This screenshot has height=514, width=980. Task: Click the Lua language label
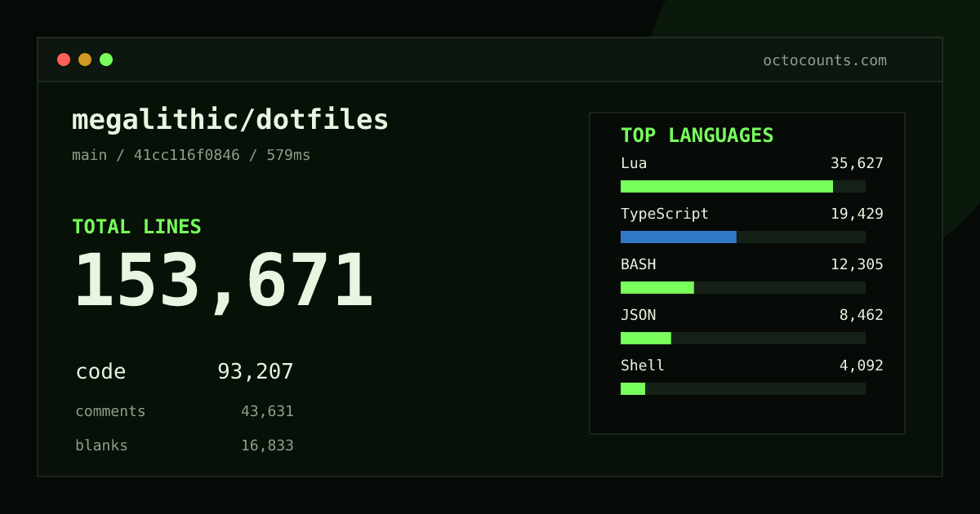pos(634,163)
